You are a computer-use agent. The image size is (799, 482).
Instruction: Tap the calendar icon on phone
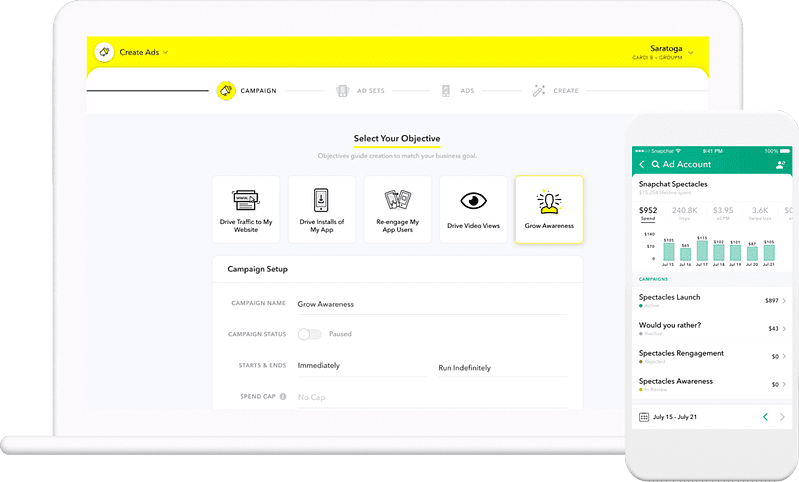pos(644,417)
